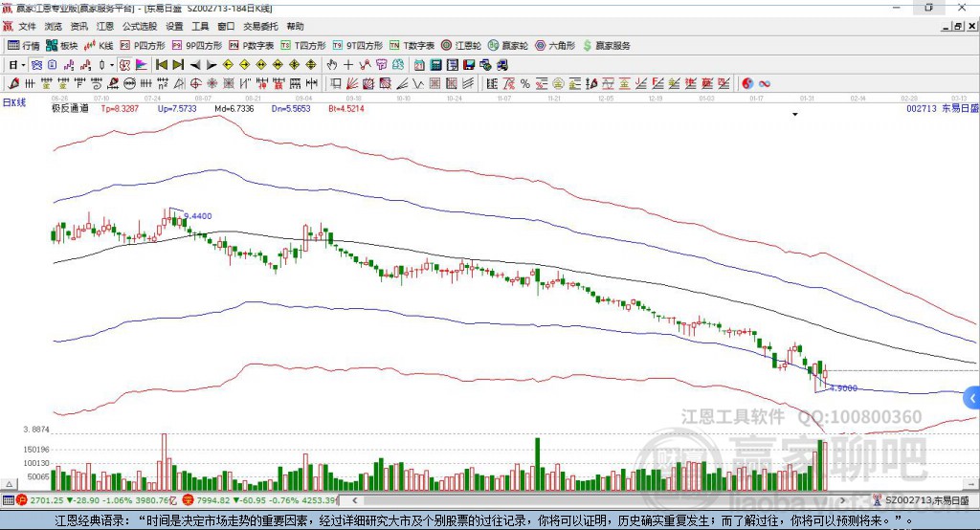Click the Dn=5.5653 indicator value

click(x=291, y=109)
